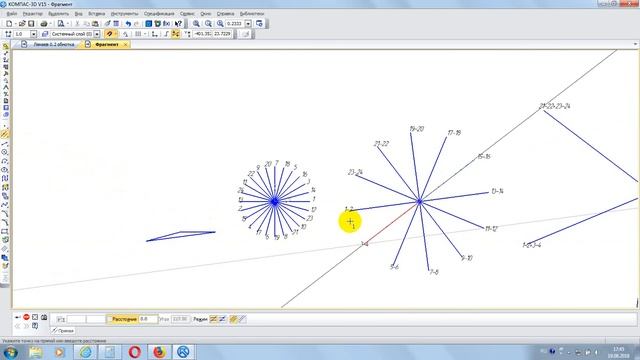Select the active auxiliary line tool in sidebar
Screen dimensions: 640x360
click(x=5, y=134)
